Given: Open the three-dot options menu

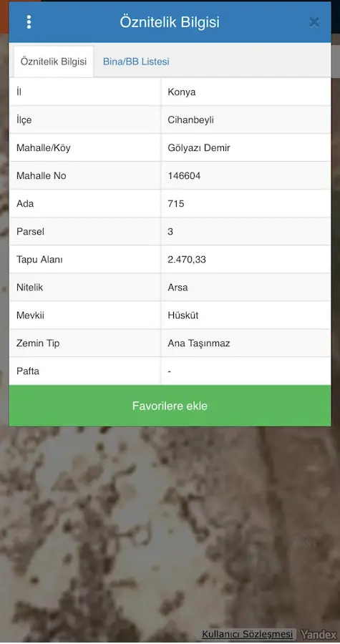Looking at the screenshot, I should (x=29, y=22).
